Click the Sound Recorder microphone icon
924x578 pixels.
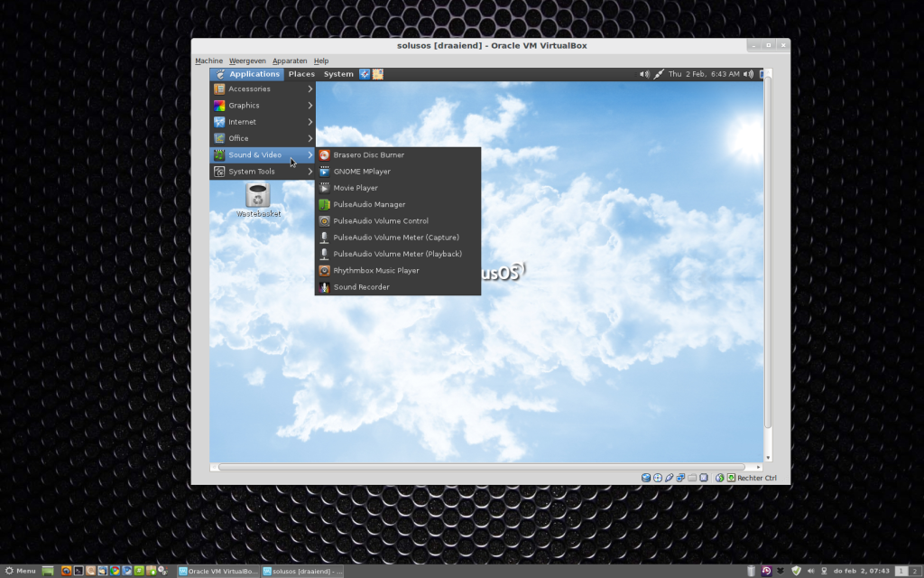[324, 287]
